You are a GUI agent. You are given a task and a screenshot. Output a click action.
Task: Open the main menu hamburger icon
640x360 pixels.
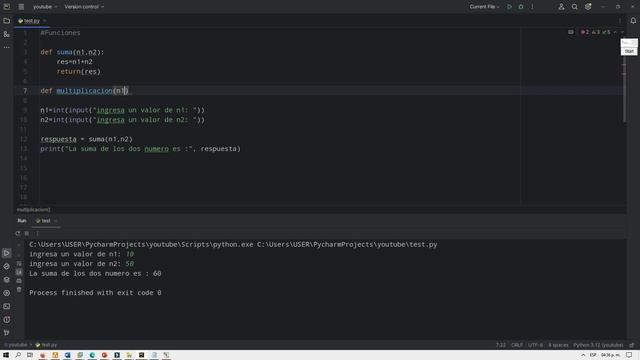coord(21,7)
